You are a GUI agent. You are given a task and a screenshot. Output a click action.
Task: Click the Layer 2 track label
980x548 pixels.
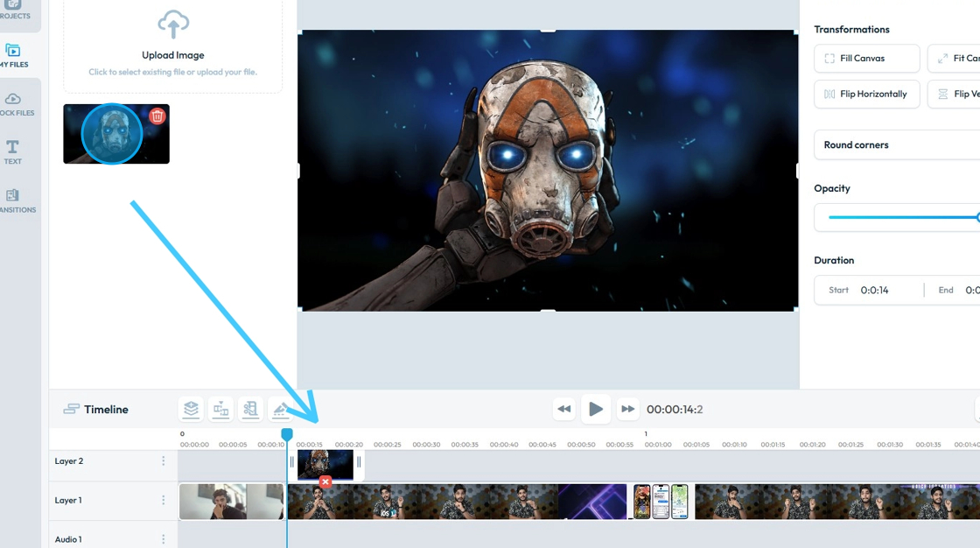pyautogui.click(x=69, y=461)
